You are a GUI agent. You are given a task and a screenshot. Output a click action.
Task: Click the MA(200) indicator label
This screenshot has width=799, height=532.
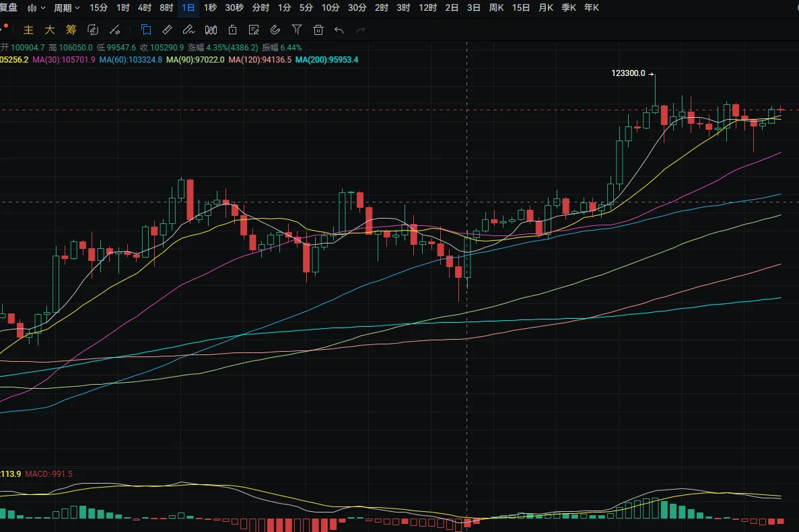tap(326, 60)
